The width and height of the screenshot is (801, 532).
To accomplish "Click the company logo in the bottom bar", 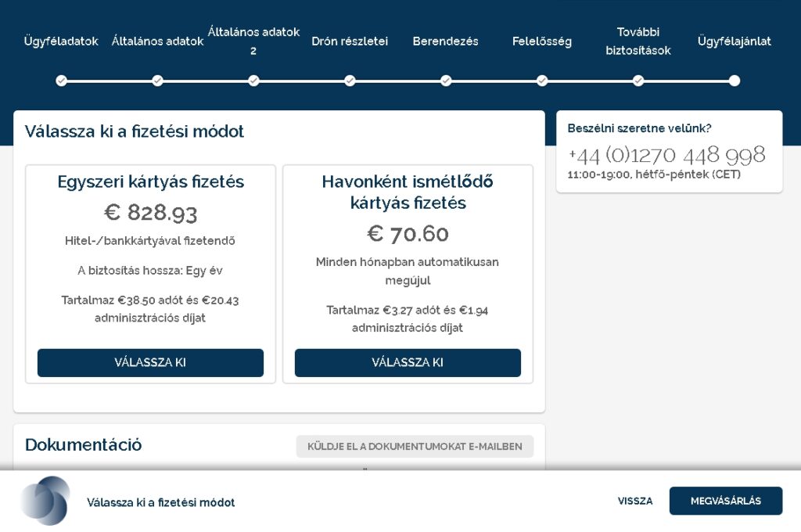I will click(45, 501).
